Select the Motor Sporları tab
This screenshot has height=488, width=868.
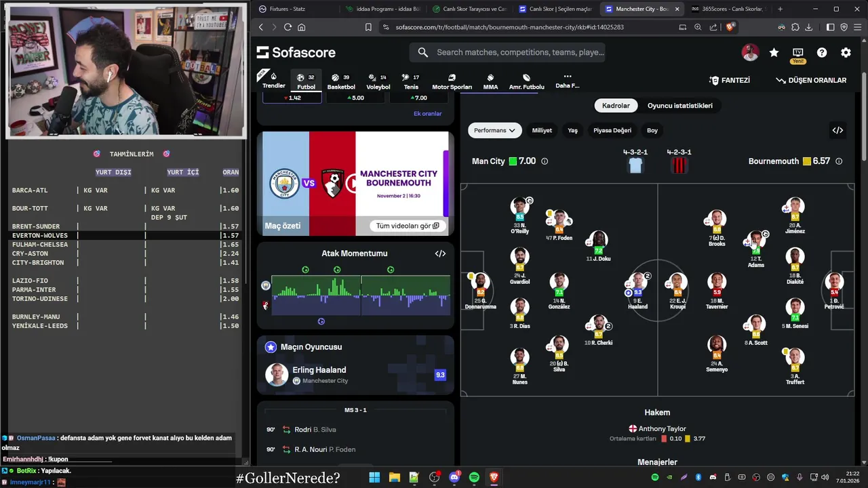452,81
